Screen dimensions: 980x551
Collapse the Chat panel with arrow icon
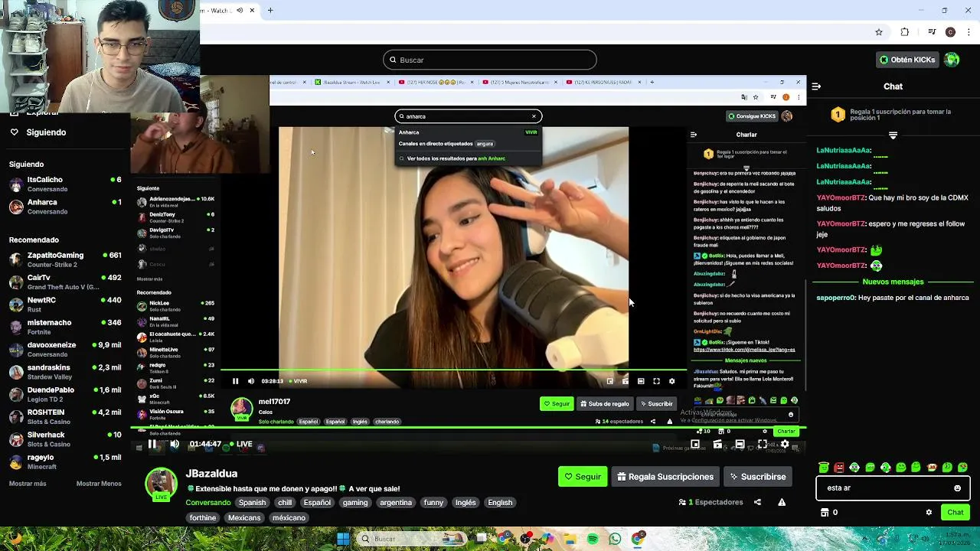pyautogui.click(x=816, y=86)
